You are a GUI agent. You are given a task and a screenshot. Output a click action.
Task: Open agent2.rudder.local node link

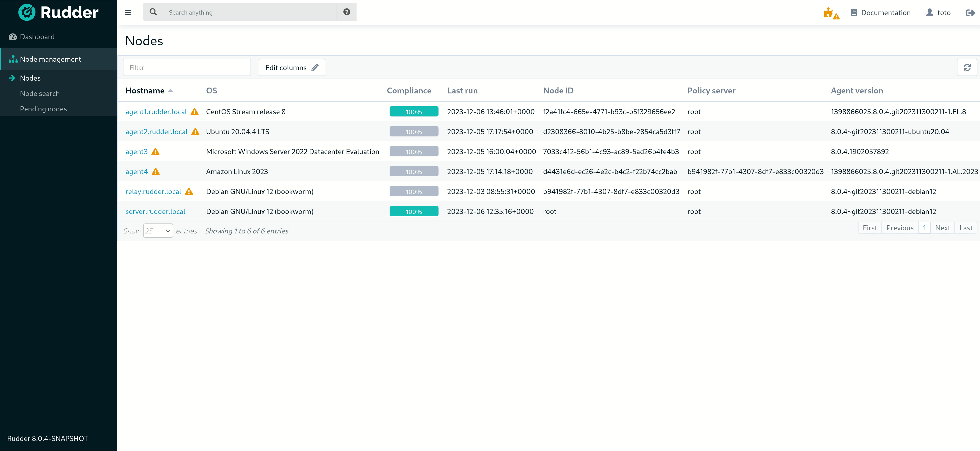[156, 132]
